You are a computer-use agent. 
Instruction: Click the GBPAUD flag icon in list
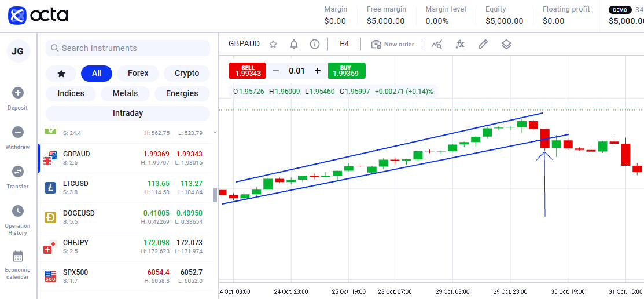pyautogui.click(x=50, y=158)
